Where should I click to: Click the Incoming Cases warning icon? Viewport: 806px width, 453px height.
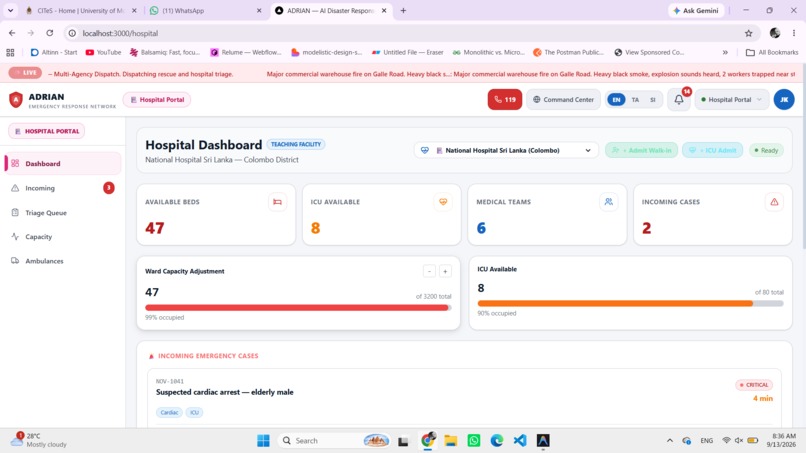coord(774,202)
